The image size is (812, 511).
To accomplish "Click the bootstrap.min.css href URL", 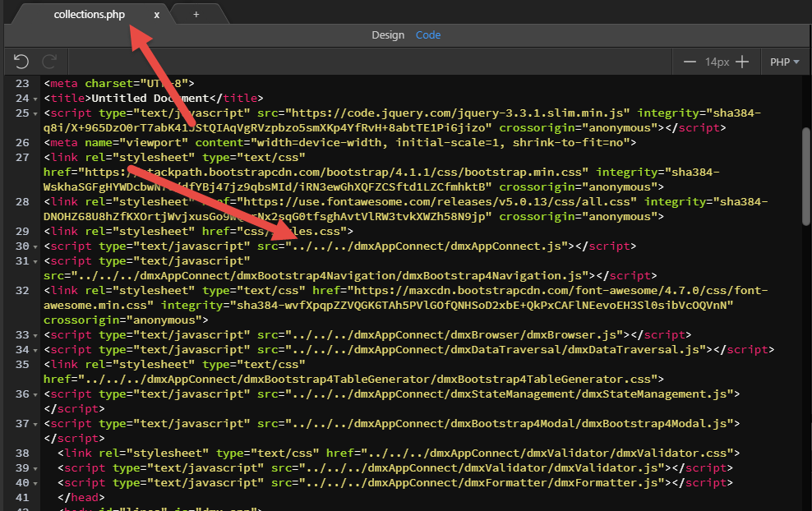I will (333, 173).
